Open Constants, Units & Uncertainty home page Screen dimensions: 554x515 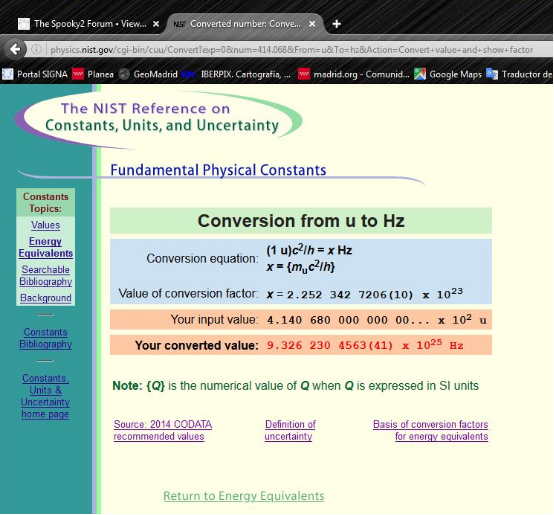pos(45,396)
